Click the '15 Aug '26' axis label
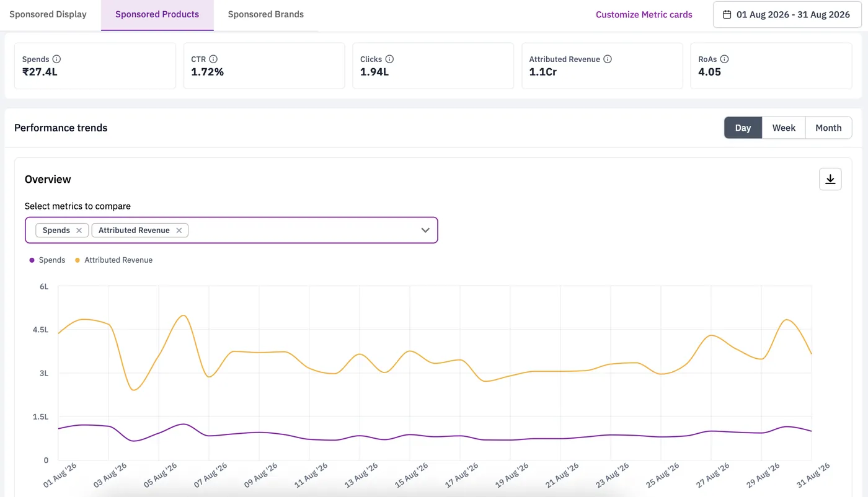The image size is (868, 497). (412, 476)
